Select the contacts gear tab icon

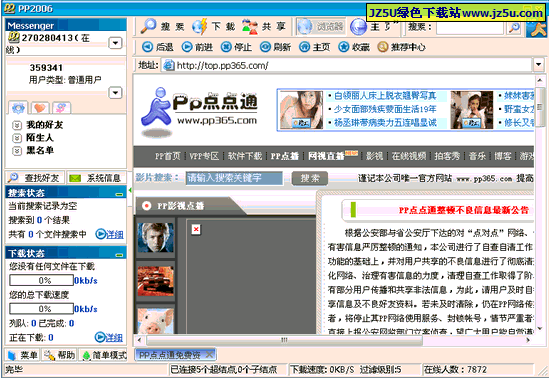pos(18,108)
